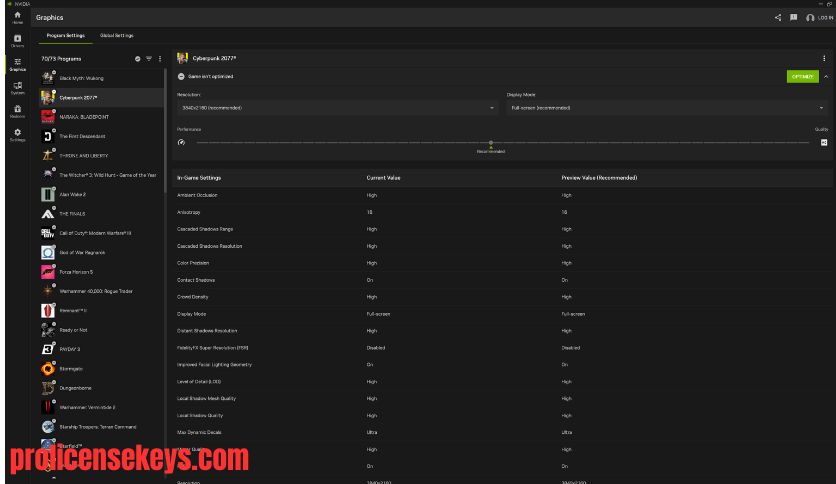Click the Current Value column header

(383, 178)
